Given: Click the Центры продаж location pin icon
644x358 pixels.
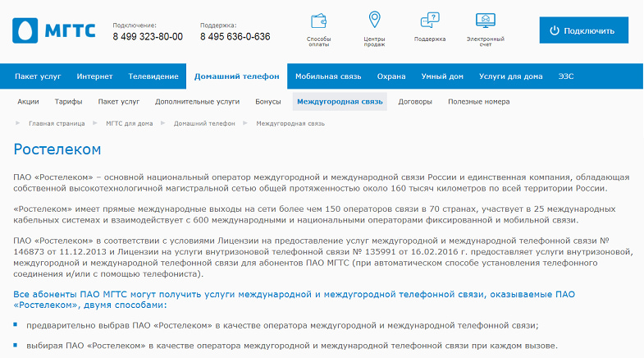Looking at the screenshot, I should (374, 20).
